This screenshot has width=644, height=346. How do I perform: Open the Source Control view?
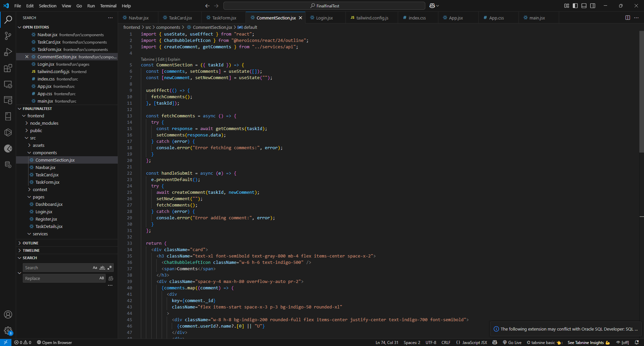(x=8, y=36)
